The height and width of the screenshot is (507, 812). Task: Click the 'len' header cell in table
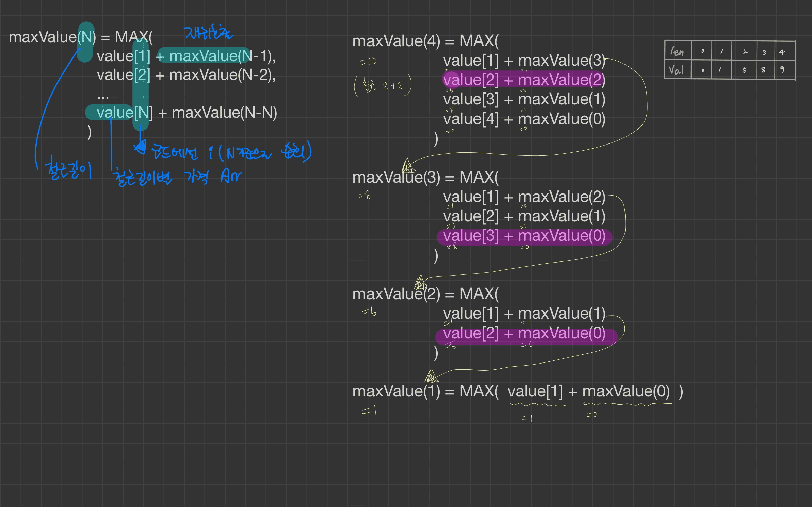[677, 51]
